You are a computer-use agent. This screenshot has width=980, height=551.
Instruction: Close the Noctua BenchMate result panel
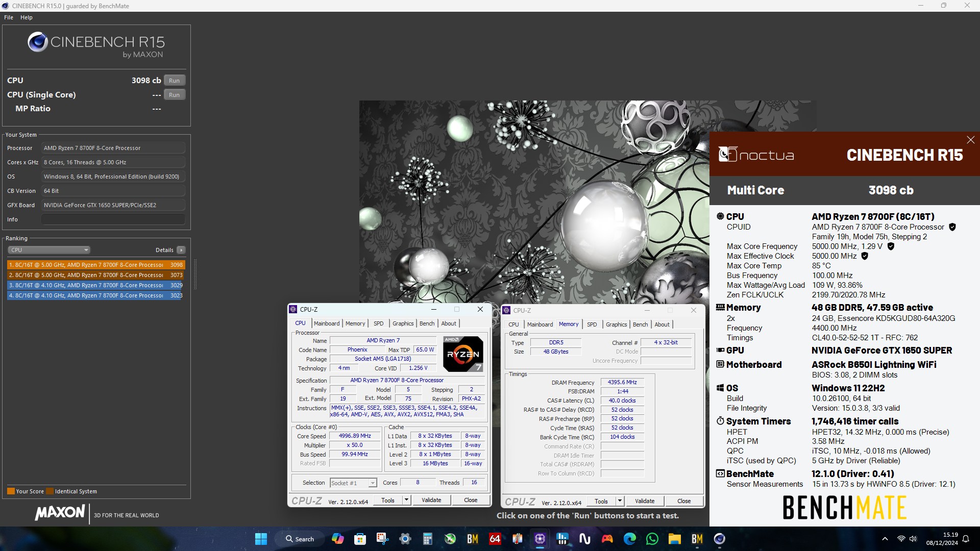(970, 140)
